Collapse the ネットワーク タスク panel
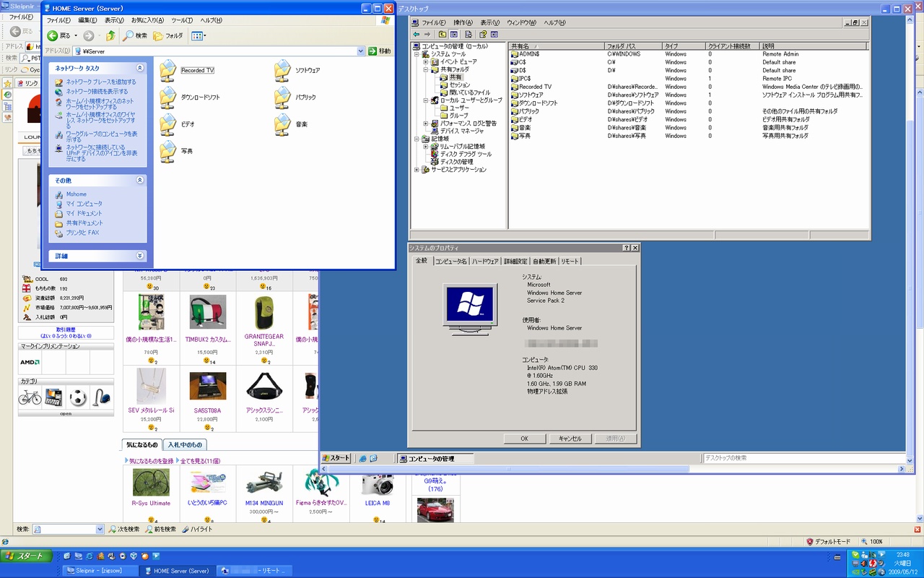Image resolution: width=924 pixels, height=578 pixels. [140, 68]
